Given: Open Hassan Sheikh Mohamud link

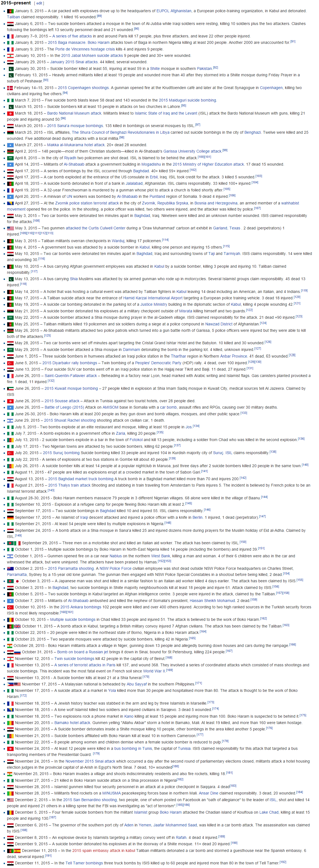Looking at the screenshot, I should (212, 601).
